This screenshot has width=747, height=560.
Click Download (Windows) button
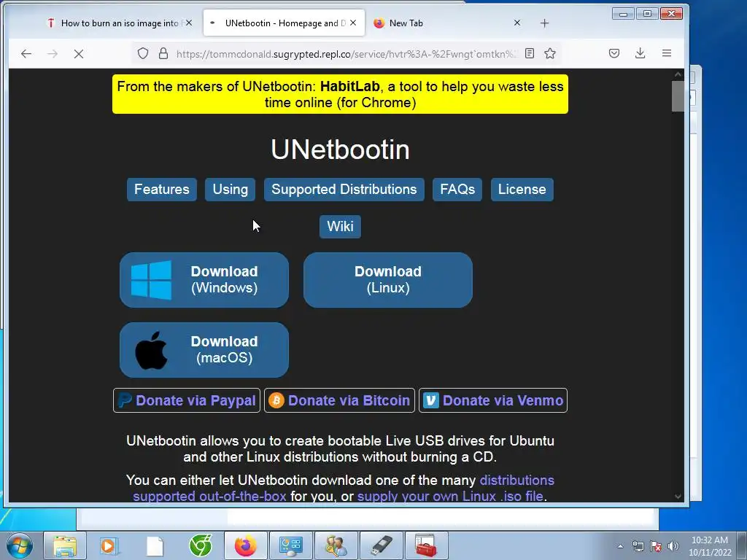[x=204, y=280]
